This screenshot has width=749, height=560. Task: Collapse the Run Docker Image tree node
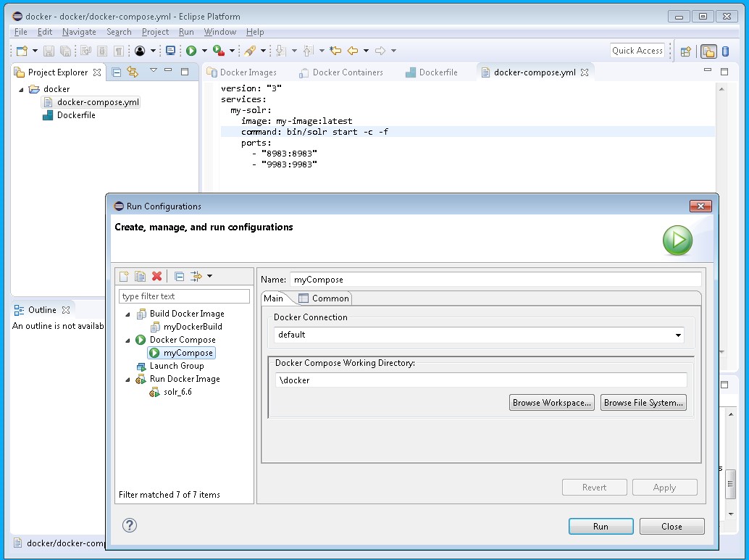[x=129, y=380]
